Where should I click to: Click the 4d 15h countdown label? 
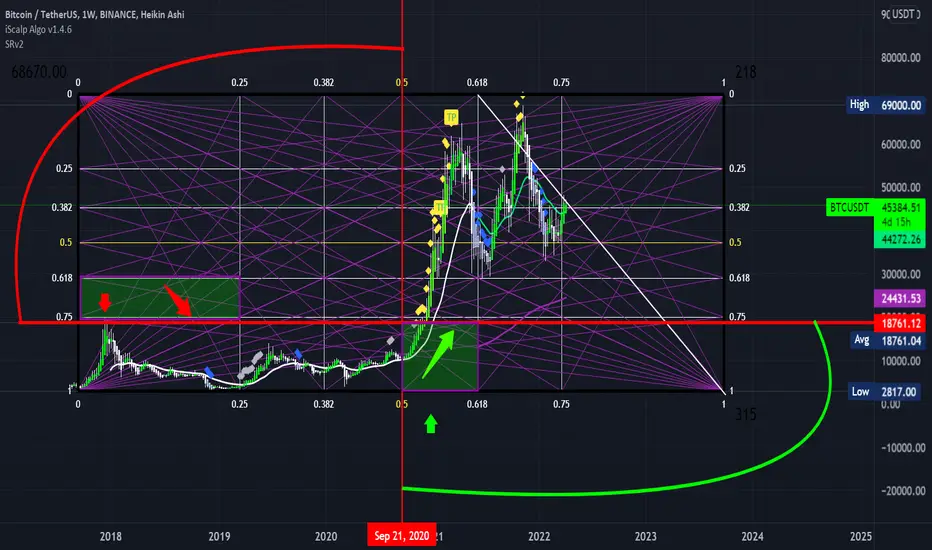click(896, 222)
